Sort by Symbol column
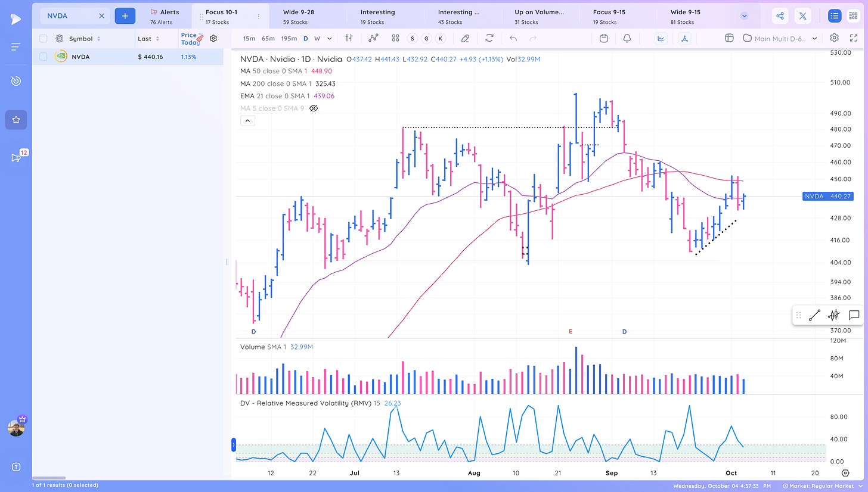The width and height of the screenshot is (868, 492). point(84,39)
